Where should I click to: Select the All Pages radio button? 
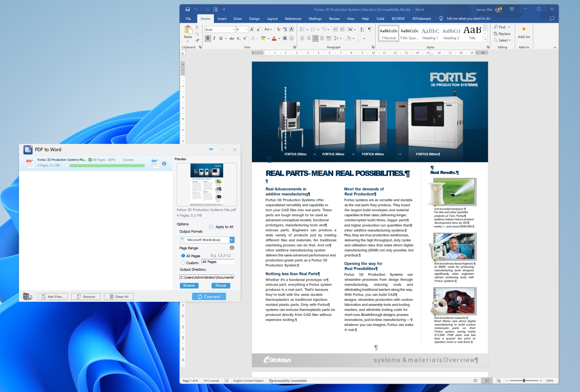183,256
